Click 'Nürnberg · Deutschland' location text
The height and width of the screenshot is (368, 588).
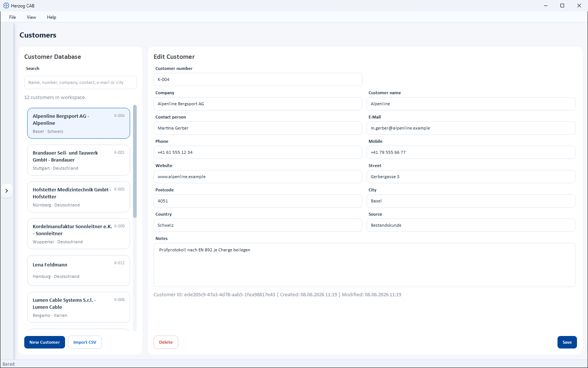[x=56, y=205]
